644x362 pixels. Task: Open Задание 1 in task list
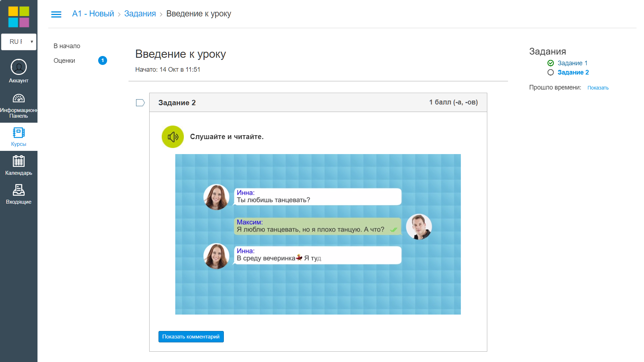coord(572,63)
